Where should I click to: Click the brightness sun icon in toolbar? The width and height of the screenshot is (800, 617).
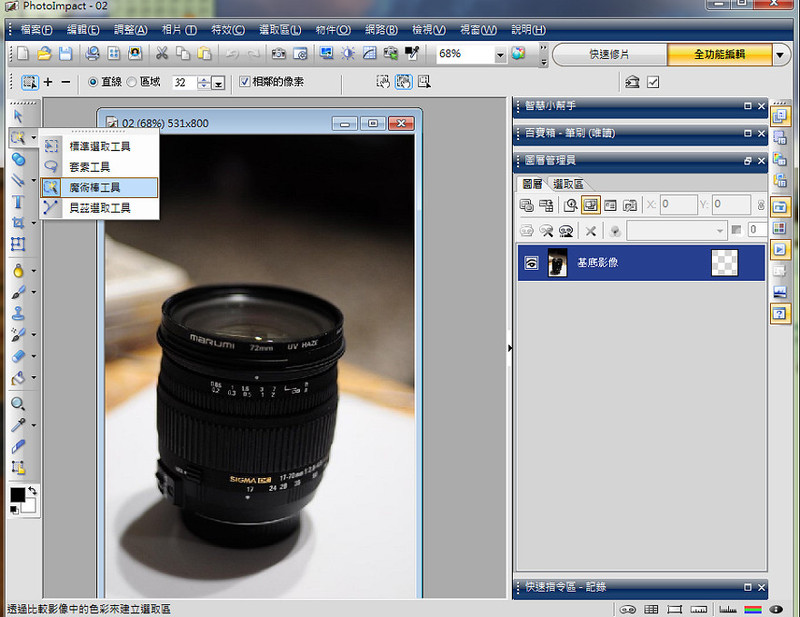(x=348, y=54)
